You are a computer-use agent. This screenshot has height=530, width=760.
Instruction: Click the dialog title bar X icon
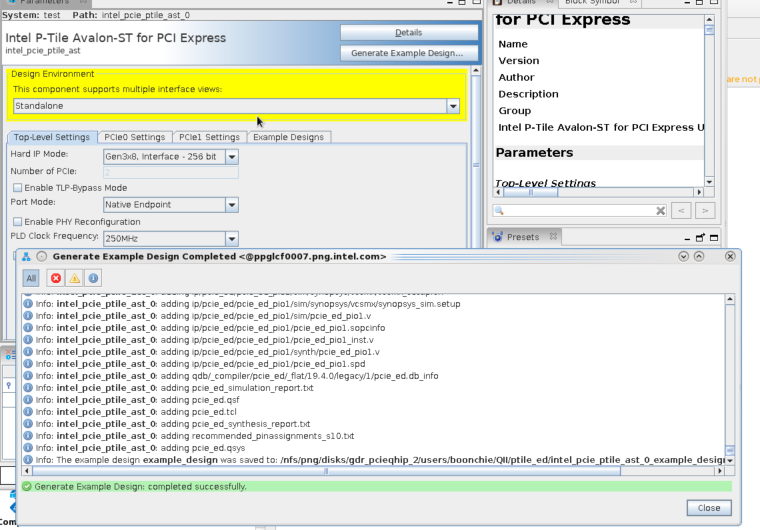tap(730, 257)
